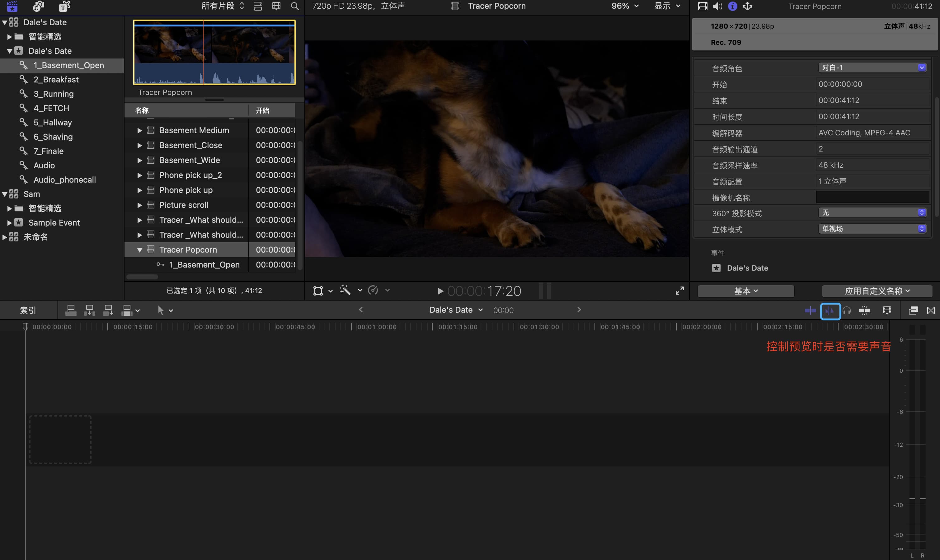
Task: Toggle timeline snapping button
Action: point(864,310)
